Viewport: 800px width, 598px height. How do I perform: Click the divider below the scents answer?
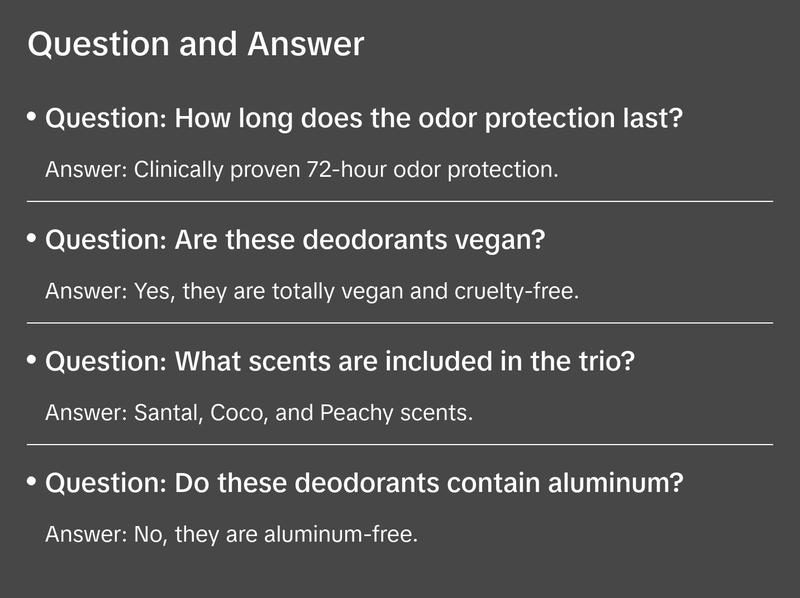coord(400,444)
